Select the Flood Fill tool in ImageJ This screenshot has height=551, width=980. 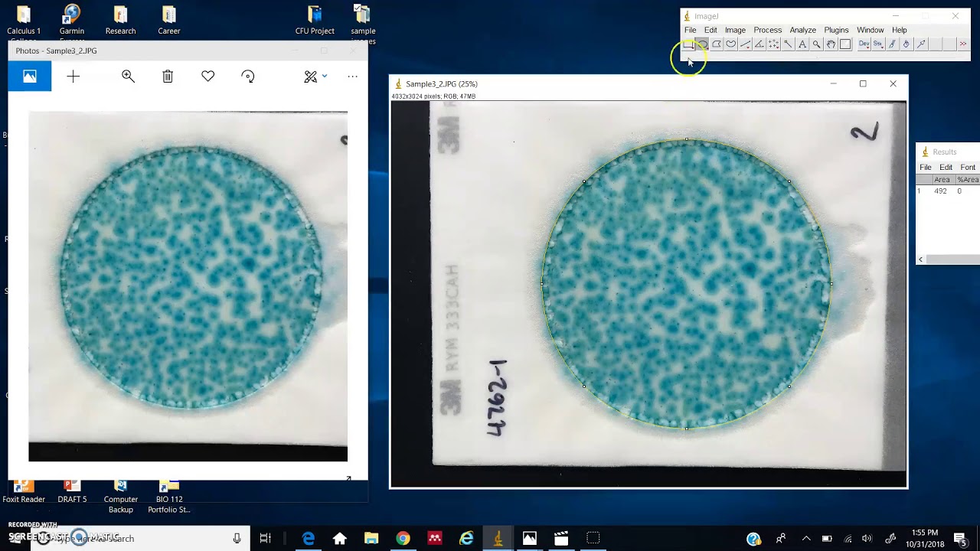click(906, 44)
